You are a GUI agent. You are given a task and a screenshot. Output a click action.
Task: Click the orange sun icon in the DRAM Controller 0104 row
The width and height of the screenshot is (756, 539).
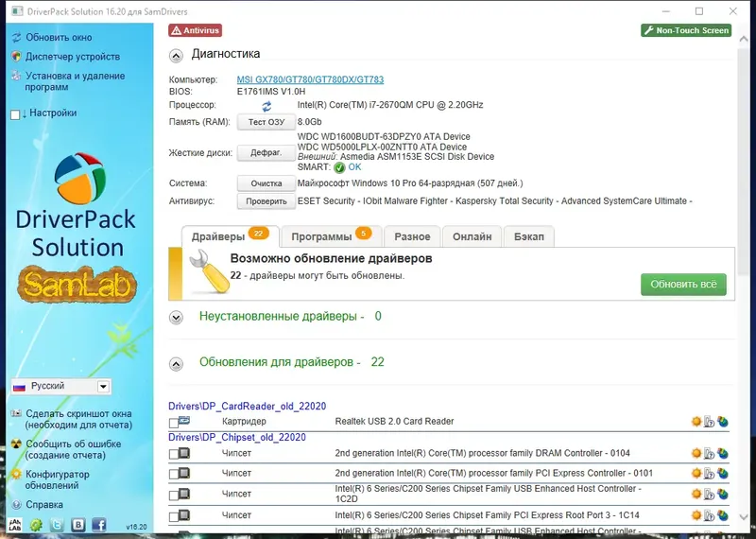pos(696,454)
